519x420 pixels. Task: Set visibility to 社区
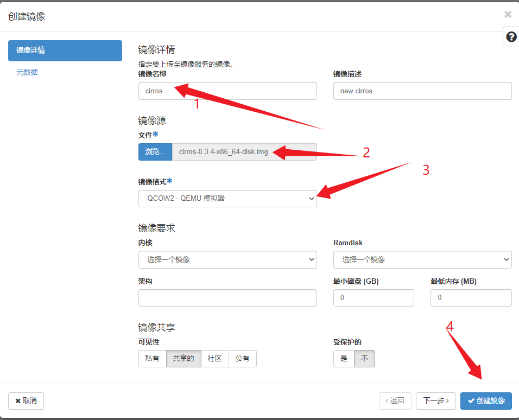pos(214,359)
